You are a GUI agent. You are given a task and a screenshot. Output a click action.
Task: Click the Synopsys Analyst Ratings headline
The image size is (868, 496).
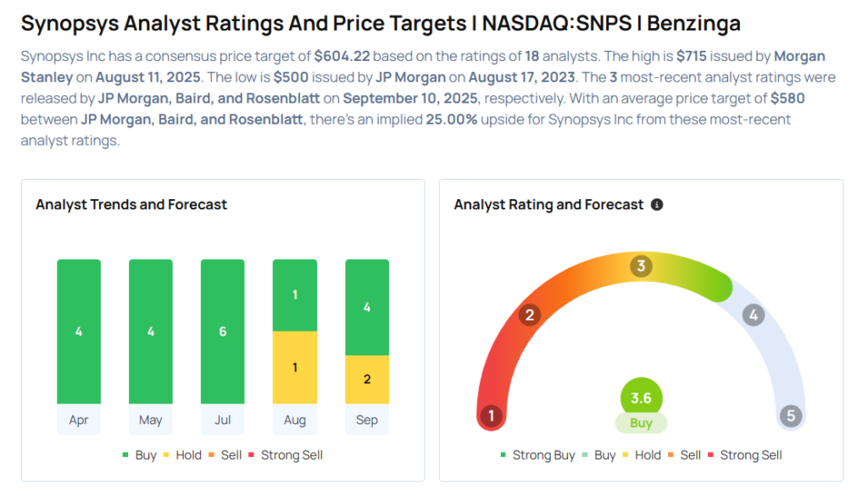pos(381,23)
